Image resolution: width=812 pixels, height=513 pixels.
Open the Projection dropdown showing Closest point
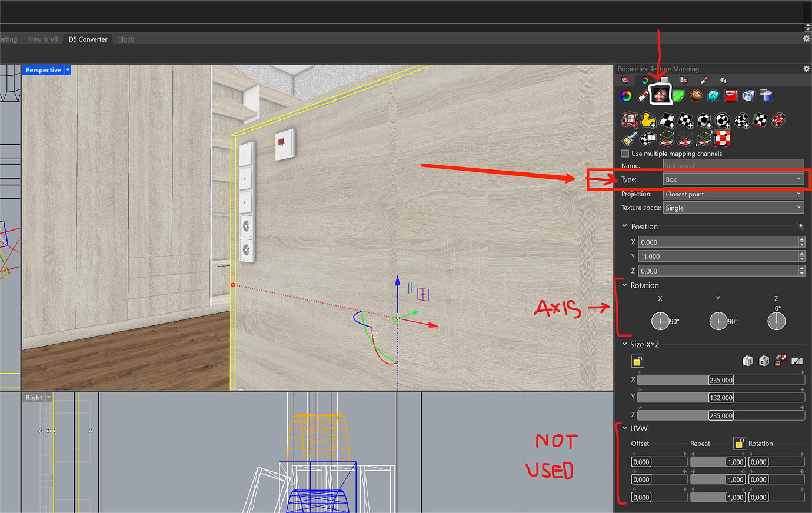[733, 194]
